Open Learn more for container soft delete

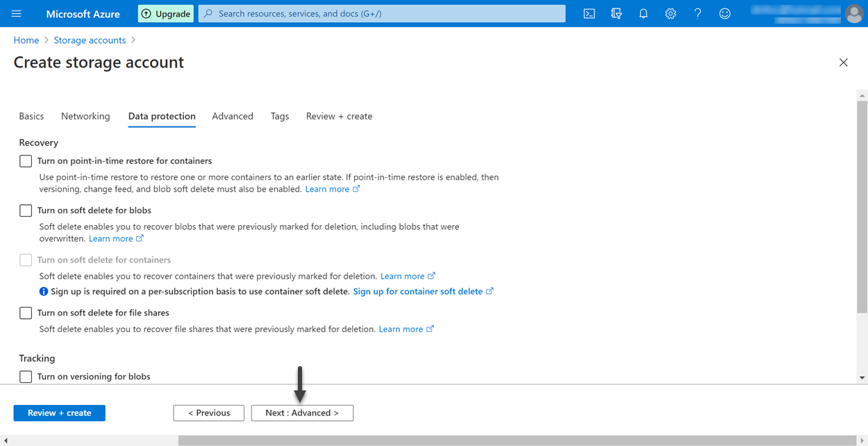click(408, 276)
